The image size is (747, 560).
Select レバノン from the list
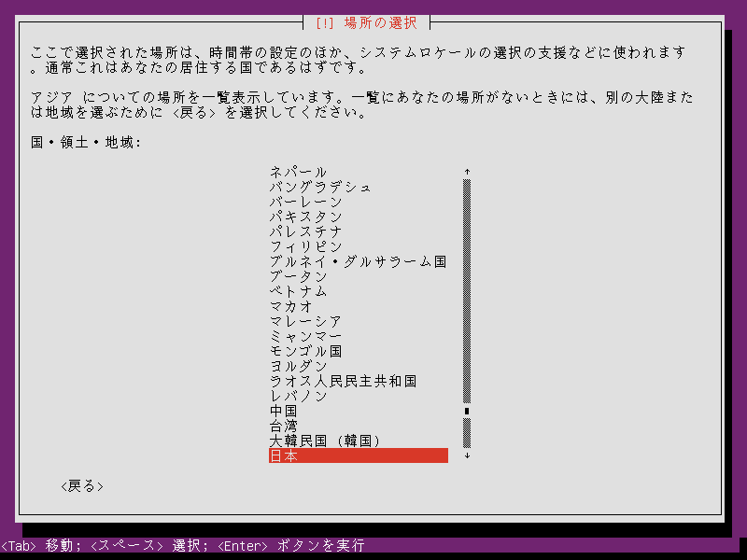pos(359,396)
